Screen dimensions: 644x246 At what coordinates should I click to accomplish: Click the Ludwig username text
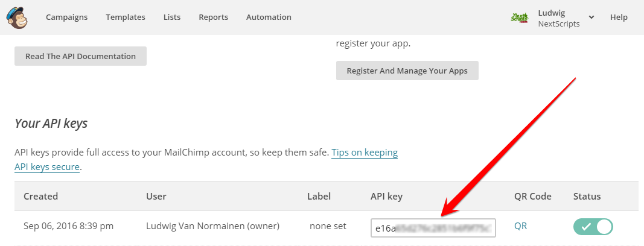[551, 13]
